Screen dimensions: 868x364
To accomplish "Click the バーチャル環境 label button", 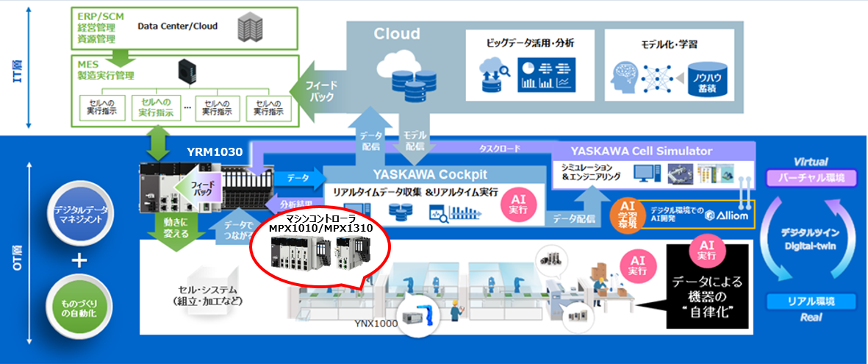I will (x=811, y=179).
